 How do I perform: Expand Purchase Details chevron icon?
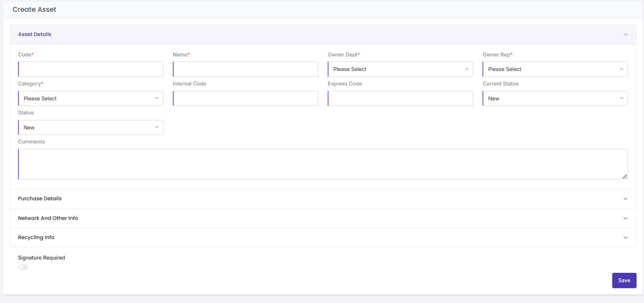coord(625,199)
